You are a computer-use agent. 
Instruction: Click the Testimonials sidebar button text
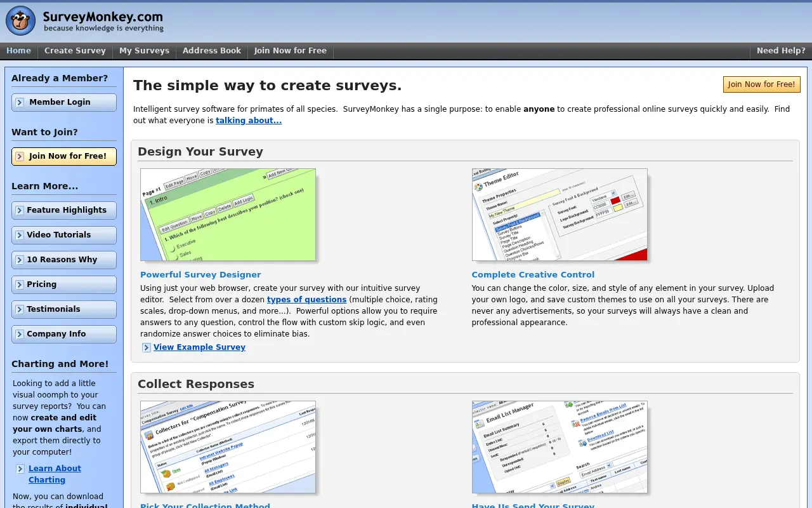(53, 309)
